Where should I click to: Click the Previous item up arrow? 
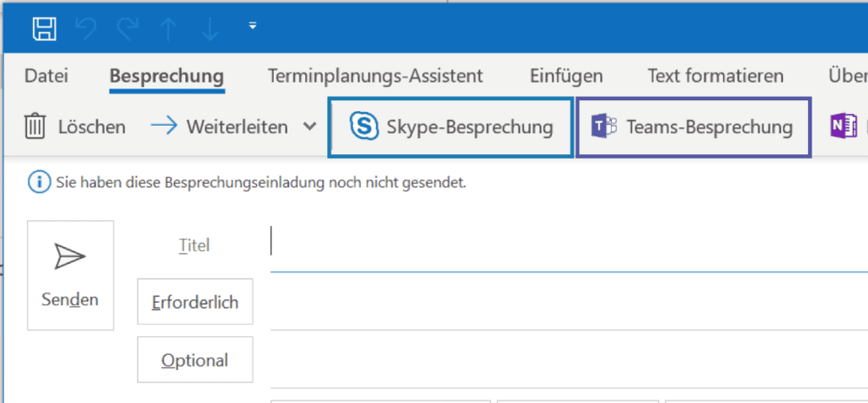[169, 29]
